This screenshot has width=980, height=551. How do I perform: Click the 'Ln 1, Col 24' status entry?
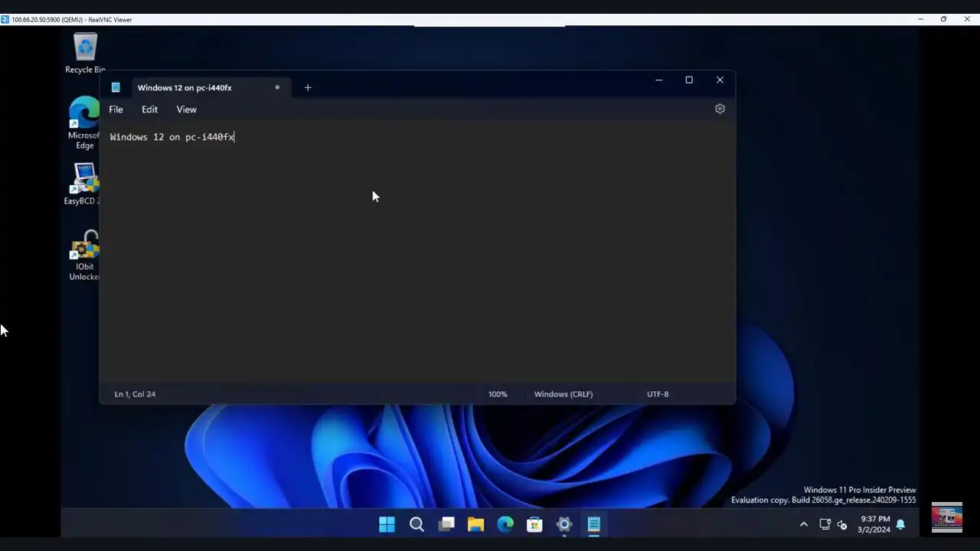(x=135, y=394)
